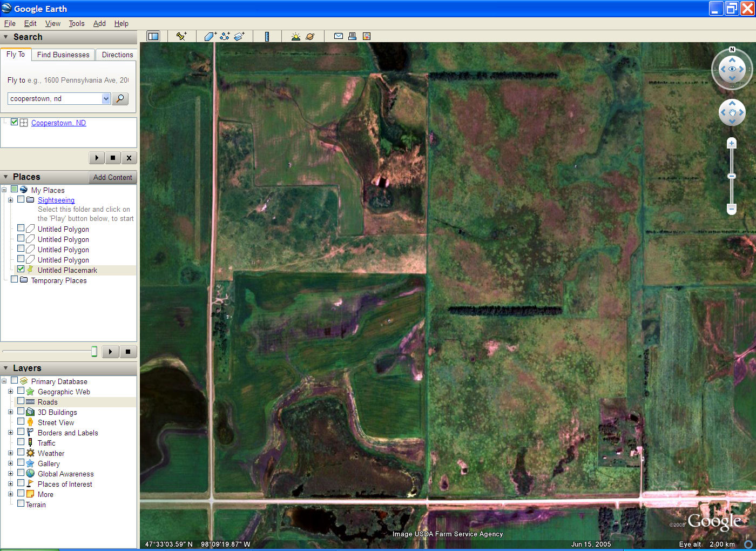The height and width of the screenshot is (551, 756).
Task: Add a path from toolbar
Action: tap(225, 36)
